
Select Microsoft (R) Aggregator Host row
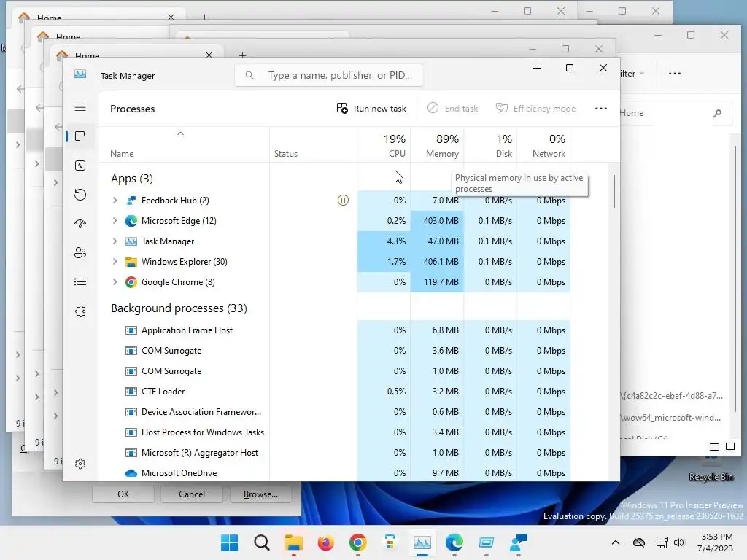(334, 453)
